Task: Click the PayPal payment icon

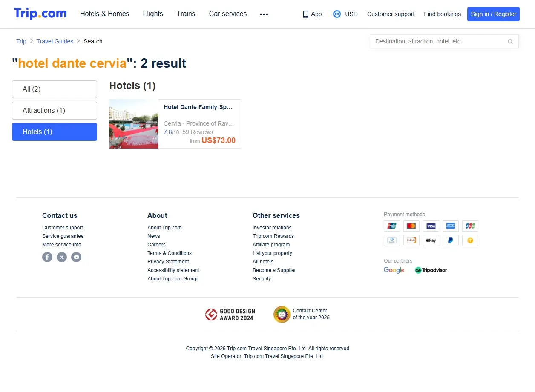Action: (451, 240)
